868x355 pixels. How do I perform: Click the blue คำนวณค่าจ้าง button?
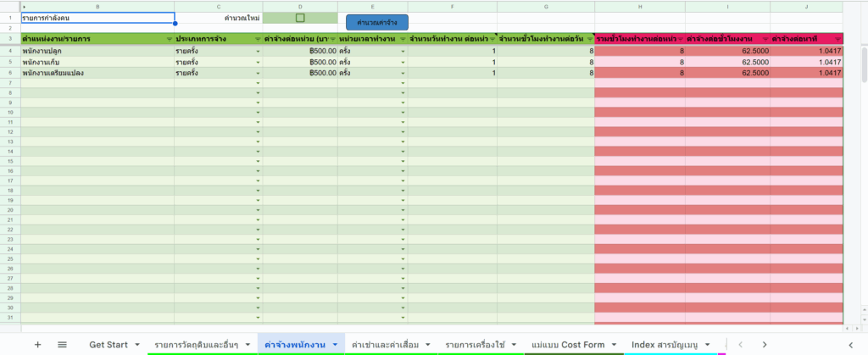click(377, 20)
